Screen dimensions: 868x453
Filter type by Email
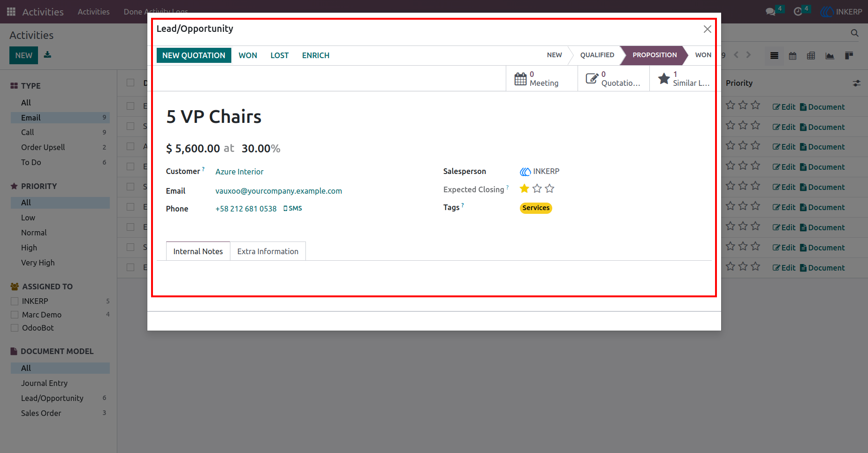pyautogui.click(x=60, y=118)
